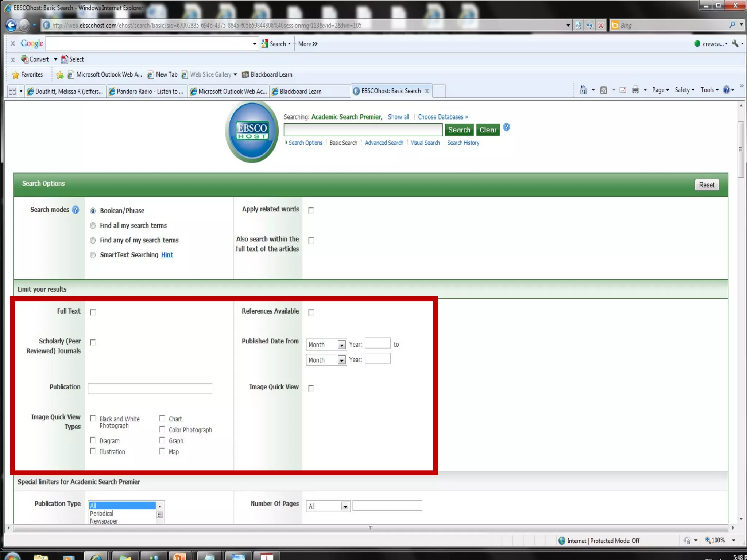The image size is (747, 560).
Task: Click the Favorites star icon
Action: coord(16,75)
